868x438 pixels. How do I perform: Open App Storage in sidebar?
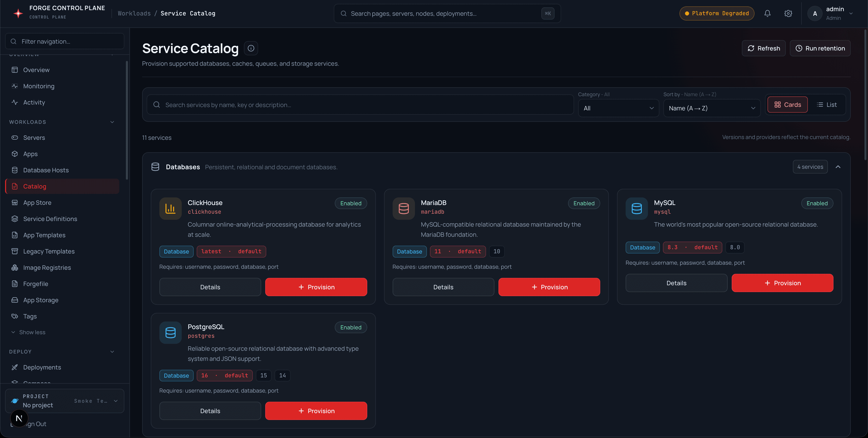click(x=62, y=300)
